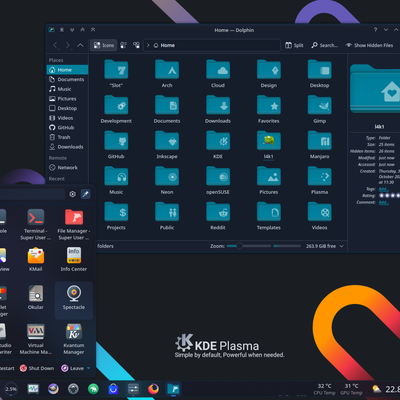Toggle Show Hidden Files in Dolphin
The image size is (400, 400).
pos(369,45)
